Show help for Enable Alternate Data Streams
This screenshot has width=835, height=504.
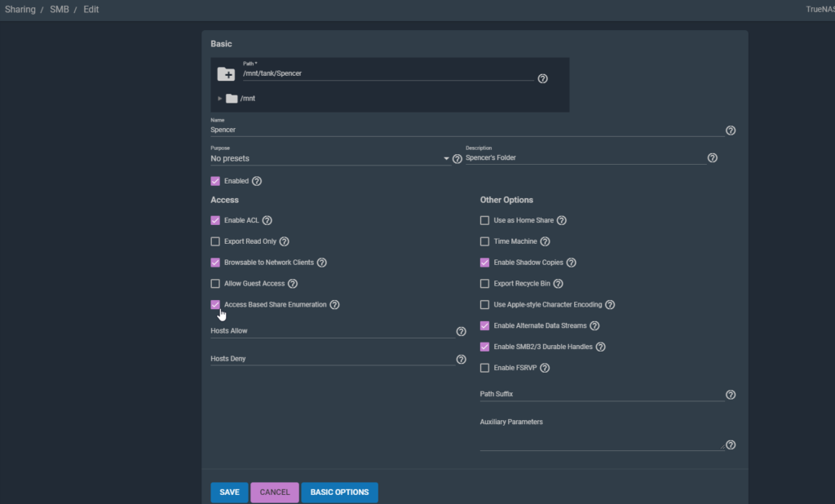point(594,325)
